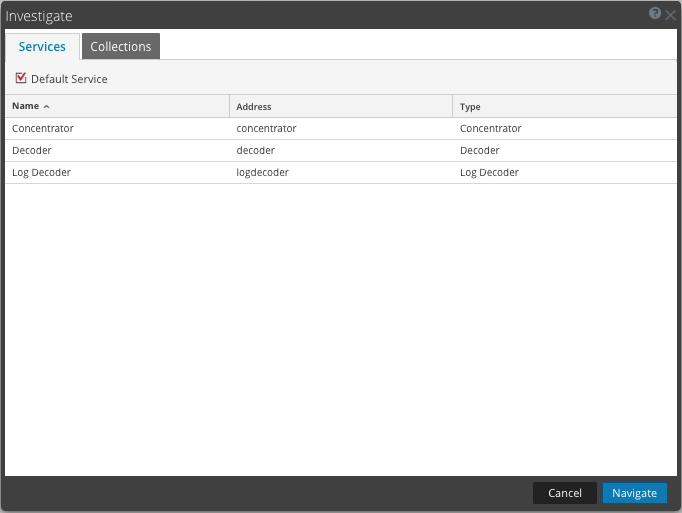This screenshot has width=682, height=513.
Task: Sort services by Type column header
Action: (470, 107)
